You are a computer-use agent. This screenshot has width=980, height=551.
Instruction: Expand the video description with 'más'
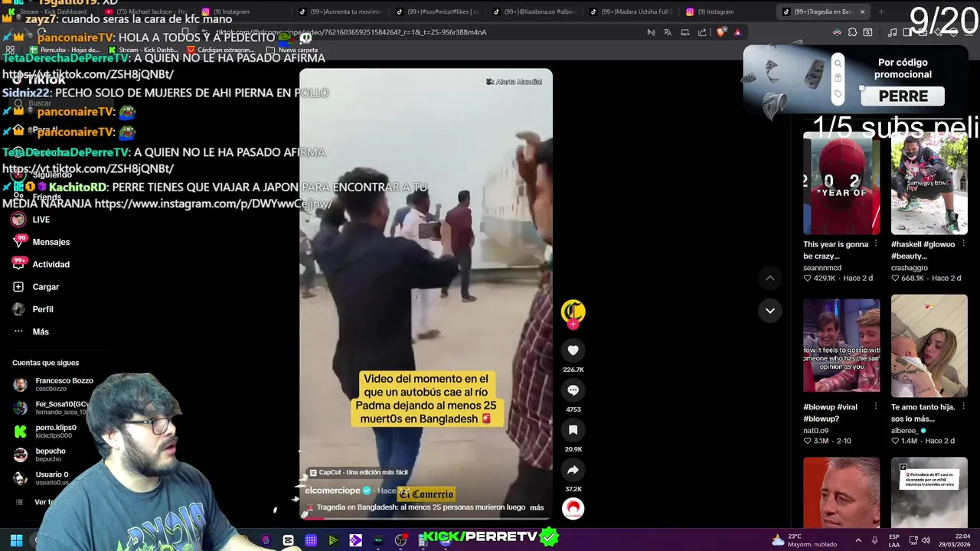click(x=537, y=507)
